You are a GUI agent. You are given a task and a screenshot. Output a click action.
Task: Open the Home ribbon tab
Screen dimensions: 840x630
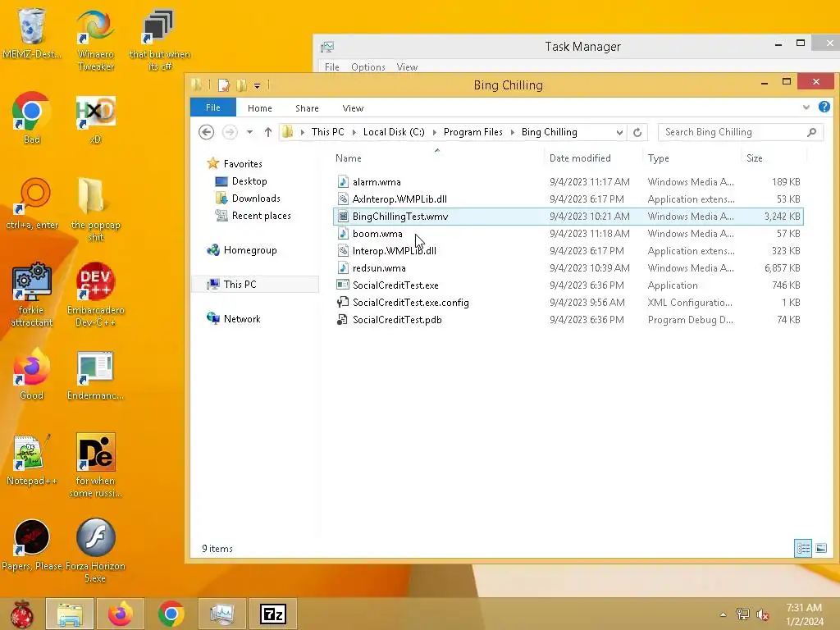260,108
